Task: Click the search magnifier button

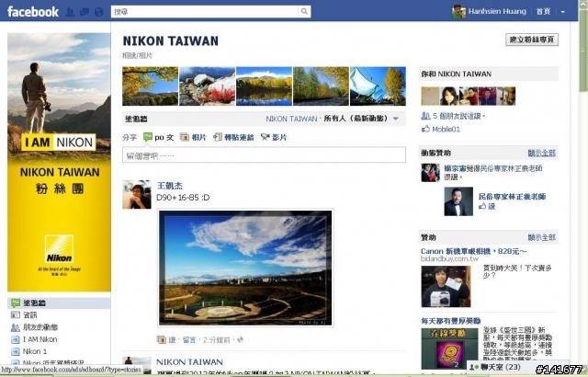Action: 304,12
